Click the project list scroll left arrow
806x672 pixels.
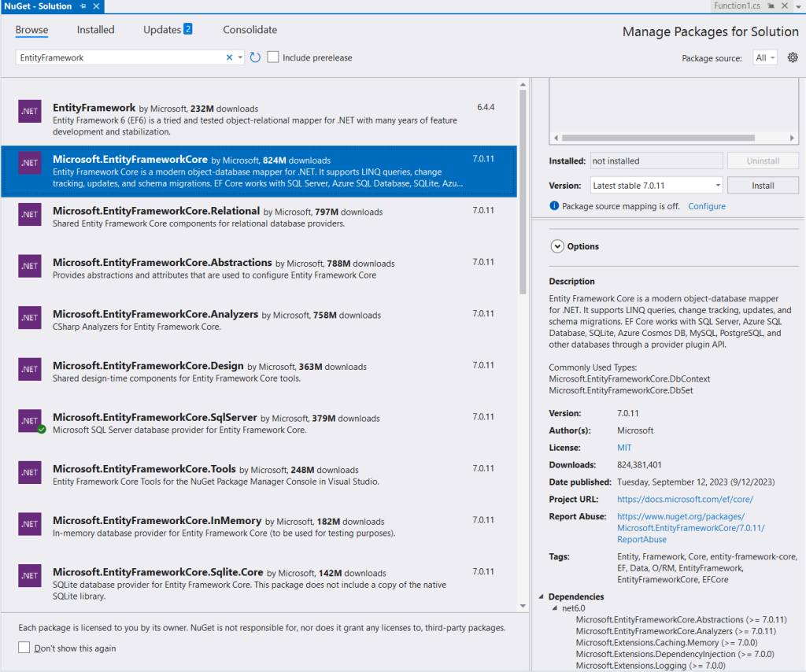(x=556, y=138)
